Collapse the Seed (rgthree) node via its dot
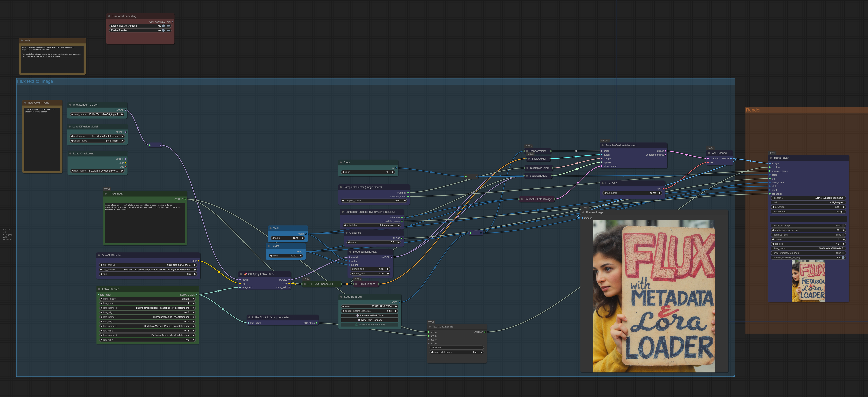 tap(341, 297)
